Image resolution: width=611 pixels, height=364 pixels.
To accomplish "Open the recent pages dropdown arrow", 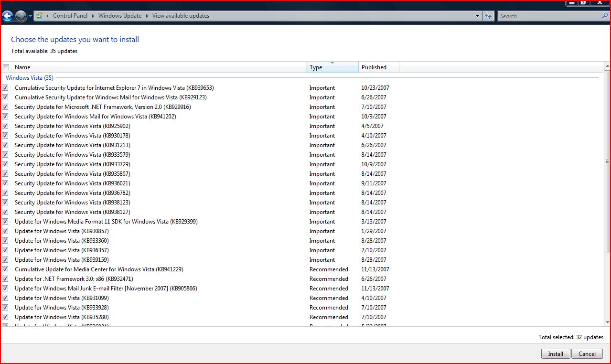I will (x=30, y=16).
